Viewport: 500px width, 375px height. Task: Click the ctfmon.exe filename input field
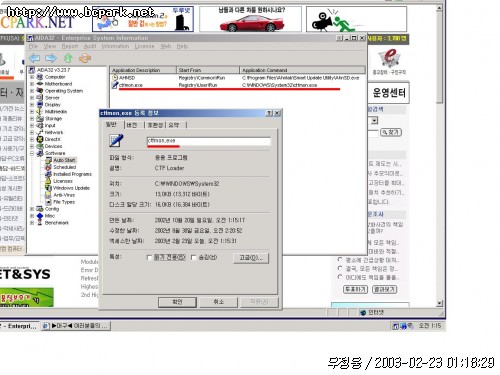pos(209,141)
